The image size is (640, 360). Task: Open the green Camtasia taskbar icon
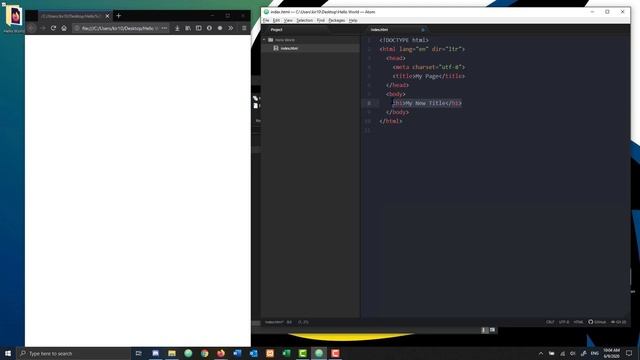click(x=302, y=353)
